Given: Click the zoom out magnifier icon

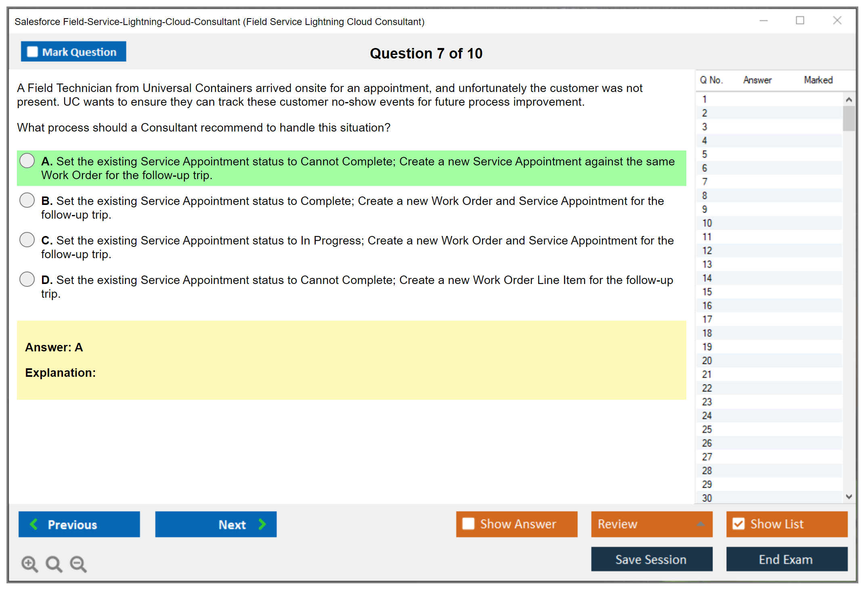Looking at the screenshot, I should pos(78,564).
